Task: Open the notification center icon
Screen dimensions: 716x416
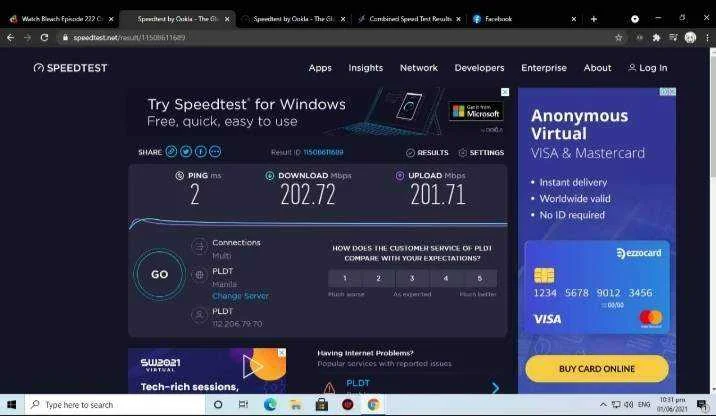Action: pyautogui.click(x=701, y=405)
